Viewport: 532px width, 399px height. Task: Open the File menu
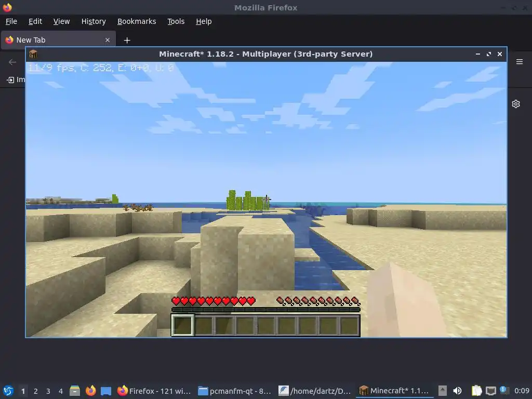click(11, 21)
